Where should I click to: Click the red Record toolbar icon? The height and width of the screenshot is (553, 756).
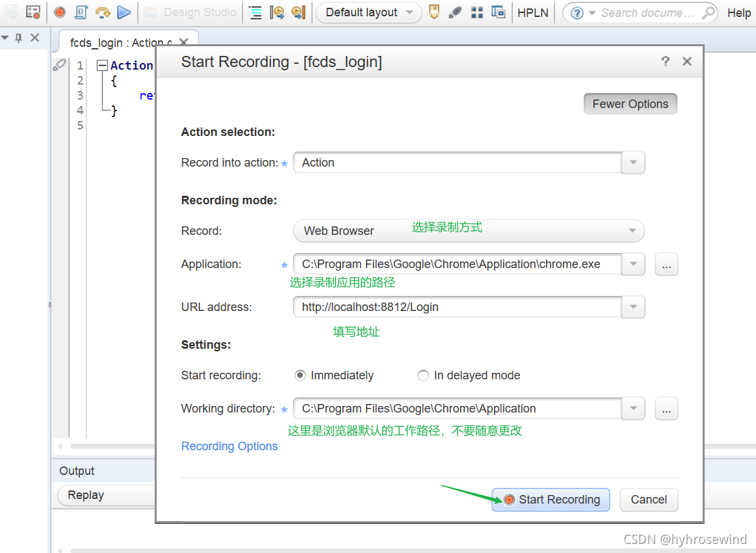tap(60, 12)
